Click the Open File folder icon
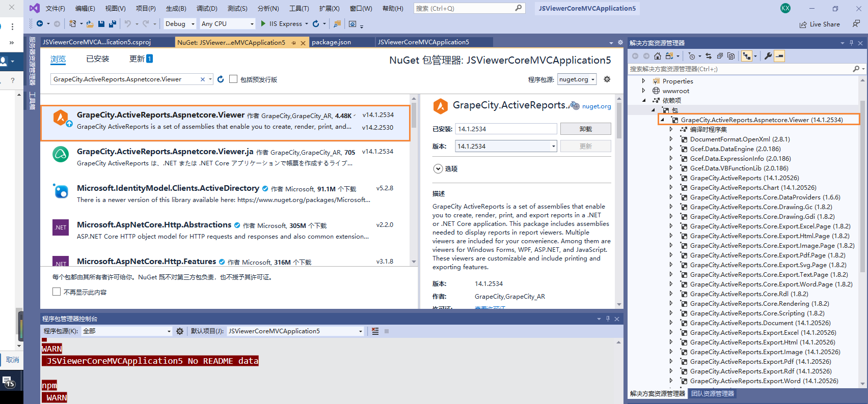Viewport: 868px width, 404px height. pos(90,24)
